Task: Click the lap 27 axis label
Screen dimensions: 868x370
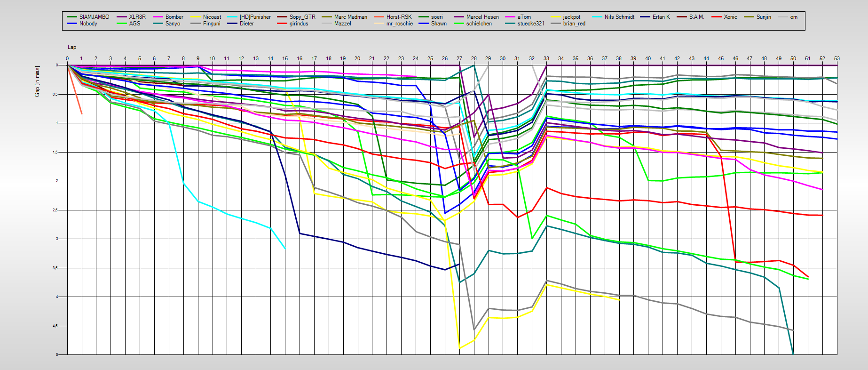Action: [459, 59]
